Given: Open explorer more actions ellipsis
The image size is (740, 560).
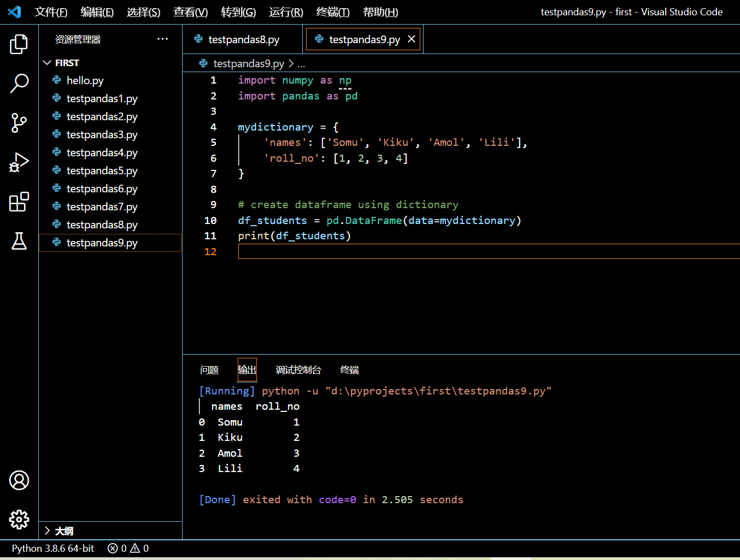Looking at the screenshot, I should pyautogui.click(x=162, y=39).
